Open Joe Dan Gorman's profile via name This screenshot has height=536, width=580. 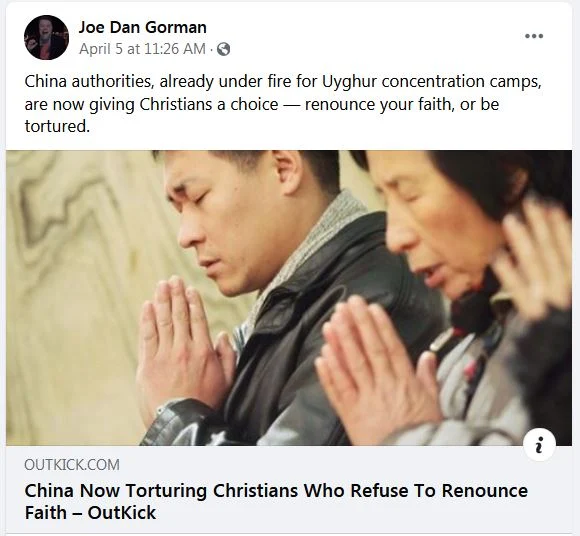pos(142,27)
